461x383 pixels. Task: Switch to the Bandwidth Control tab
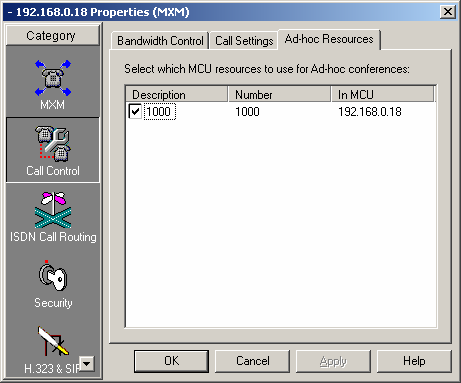(x=160, y=41)
